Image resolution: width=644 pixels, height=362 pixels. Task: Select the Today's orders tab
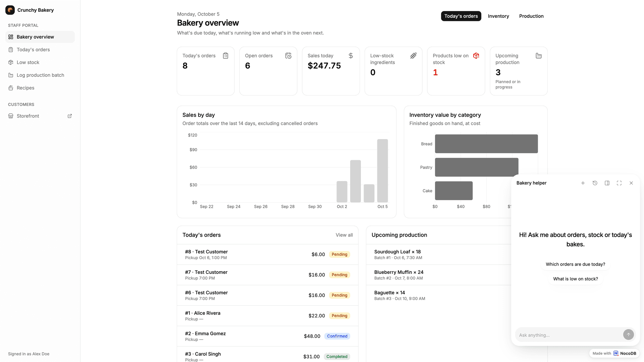click(x=461, y=16)
